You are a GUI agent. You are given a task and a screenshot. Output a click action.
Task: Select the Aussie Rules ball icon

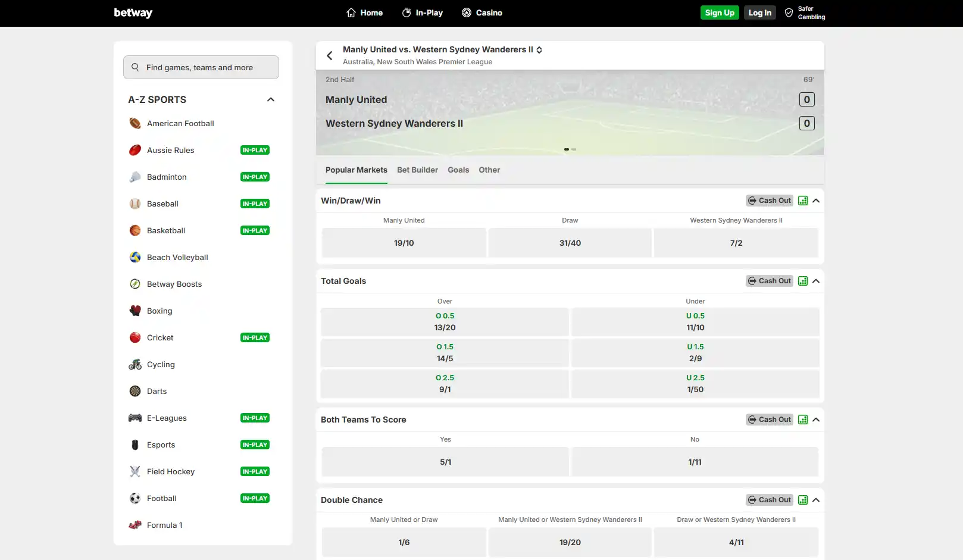135,150
